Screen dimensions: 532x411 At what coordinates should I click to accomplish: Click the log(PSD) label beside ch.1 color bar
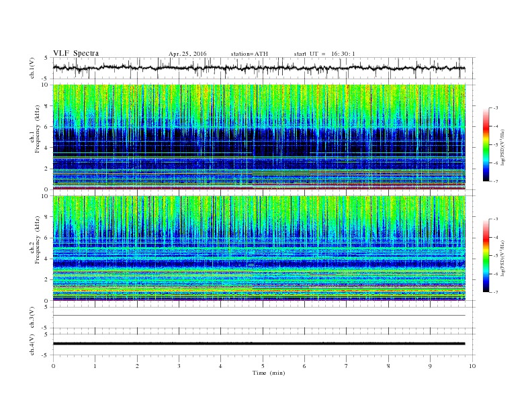pyautogui.click(x=502, y=148)
